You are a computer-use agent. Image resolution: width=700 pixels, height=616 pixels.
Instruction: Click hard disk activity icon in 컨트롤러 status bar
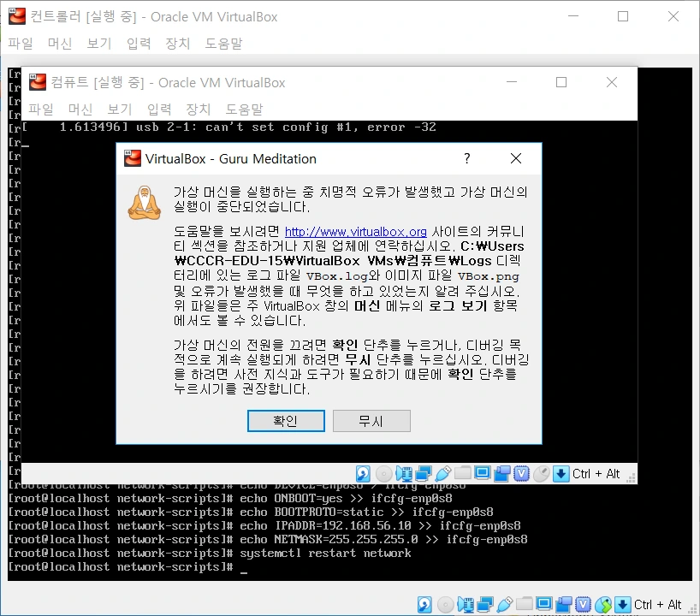[424, 605]
